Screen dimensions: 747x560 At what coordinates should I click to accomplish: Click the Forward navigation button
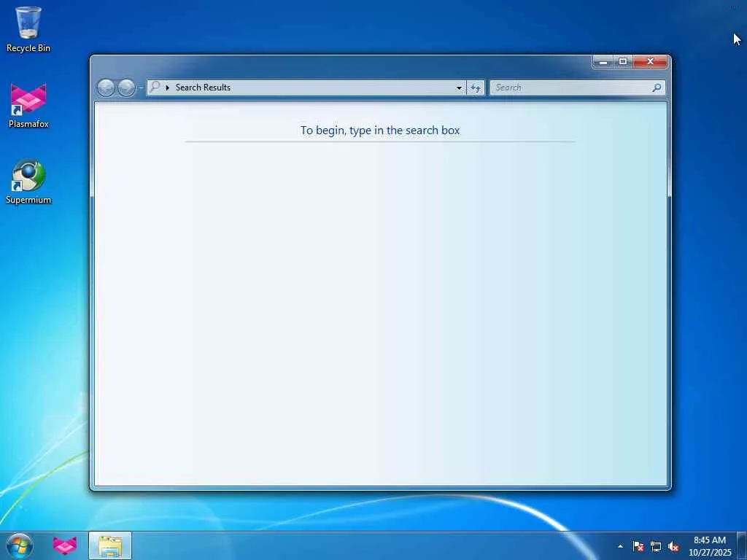[126, 87]
